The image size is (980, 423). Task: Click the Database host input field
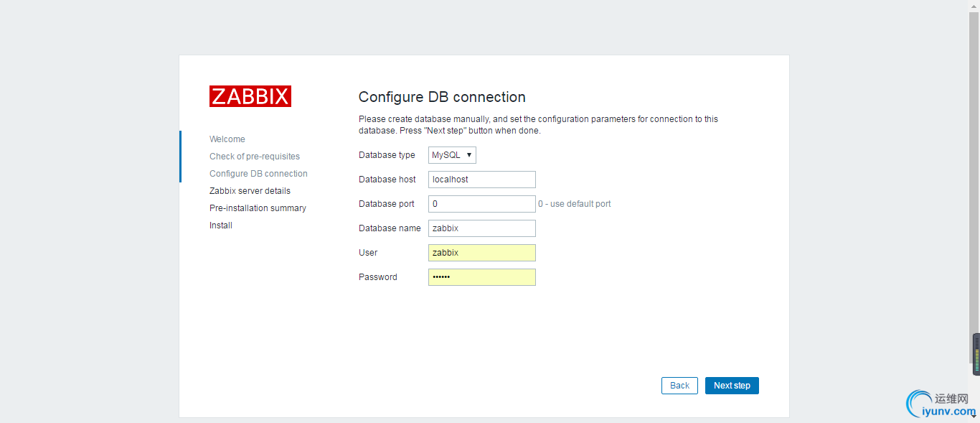[x=481, y=180]
